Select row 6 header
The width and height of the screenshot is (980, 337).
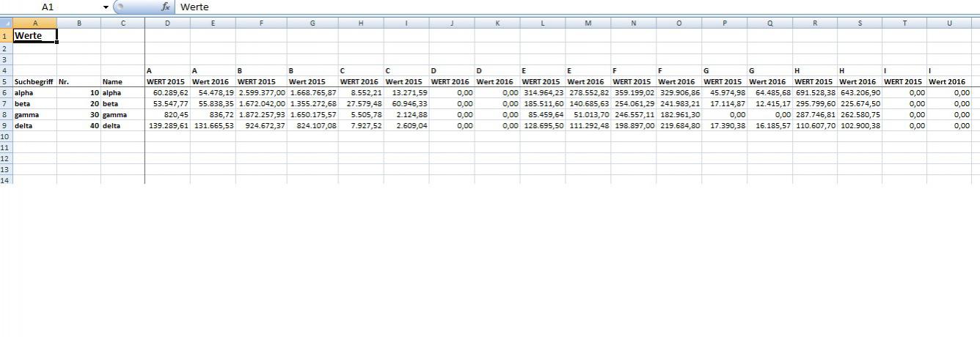point(6,93)
